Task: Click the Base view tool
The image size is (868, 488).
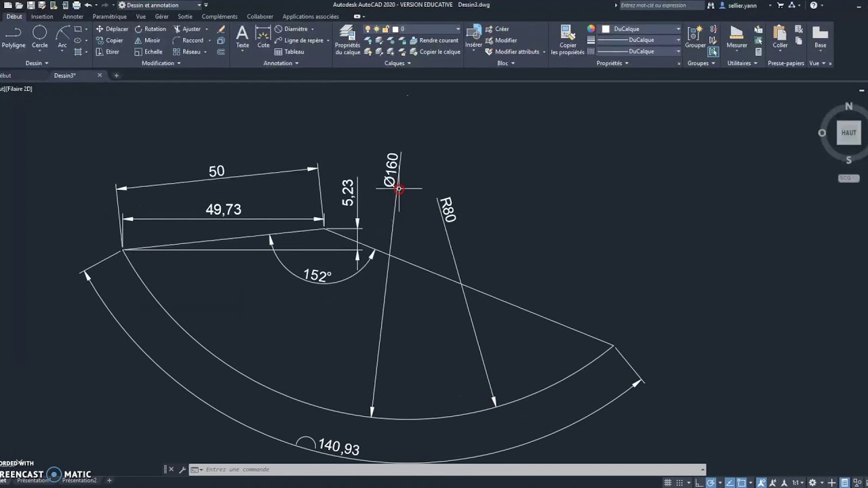Action: pyautogui.click(x=821, y=37)
